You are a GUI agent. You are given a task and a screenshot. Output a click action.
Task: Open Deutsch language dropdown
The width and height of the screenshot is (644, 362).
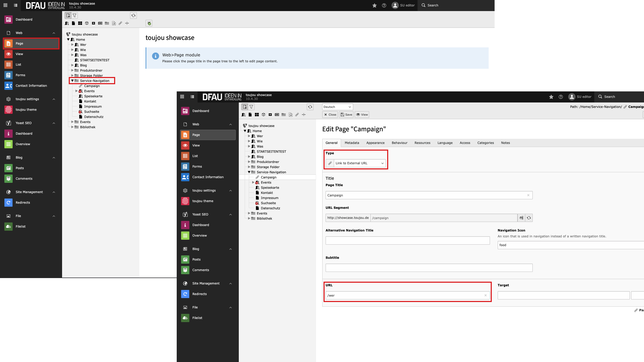click(x=337, y=107)
